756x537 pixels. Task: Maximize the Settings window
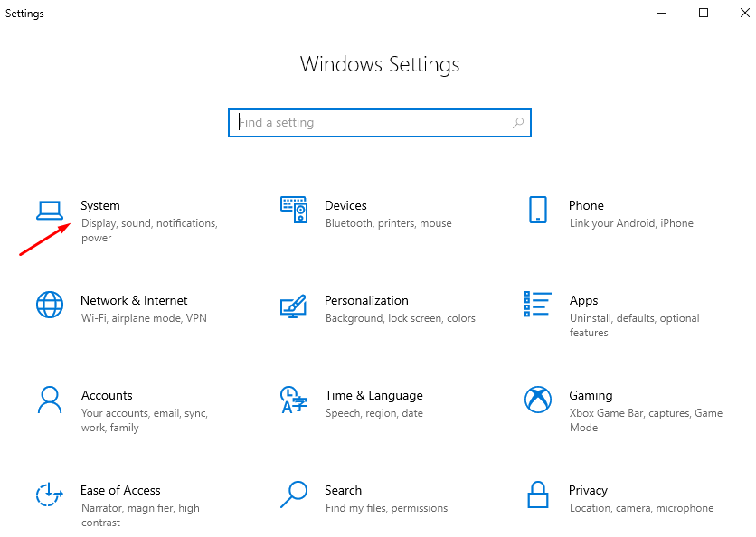[x=704, y=13]
